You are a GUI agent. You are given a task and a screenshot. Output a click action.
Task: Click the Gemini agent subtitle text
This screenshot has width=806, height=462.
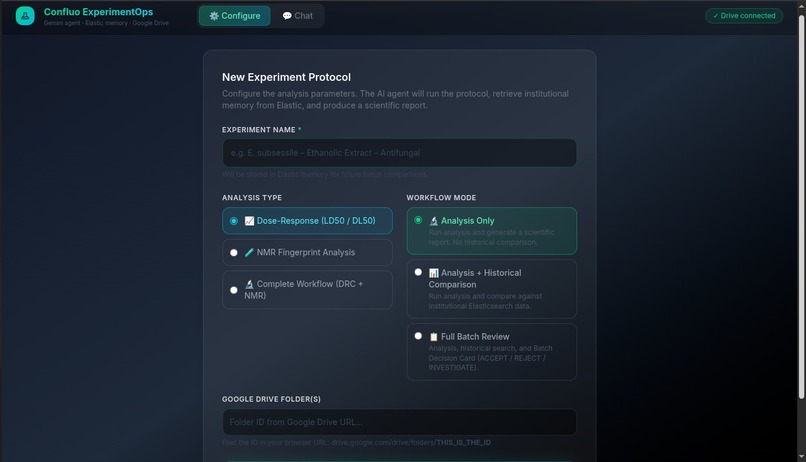[106, 23]
